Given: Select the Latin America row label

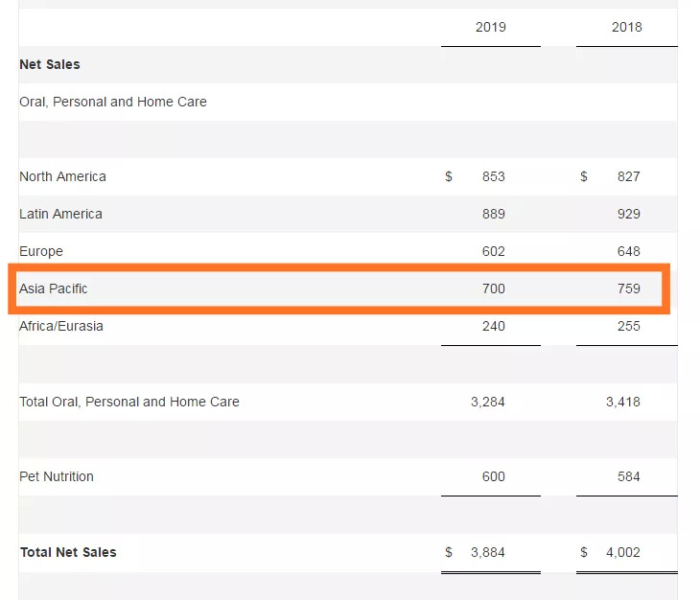Looking at the screenshot, I should [x=60, y=214].
